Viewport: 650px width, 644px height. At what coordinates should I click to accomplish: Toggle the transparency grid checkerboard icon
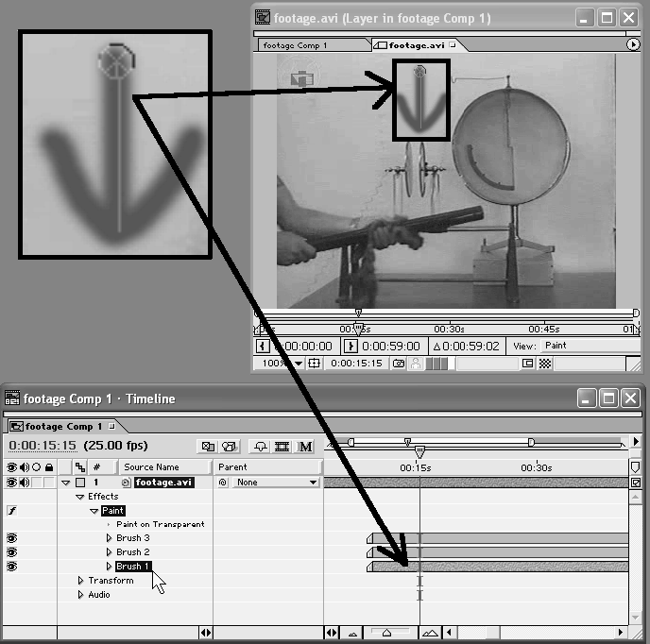click(545, 363)
